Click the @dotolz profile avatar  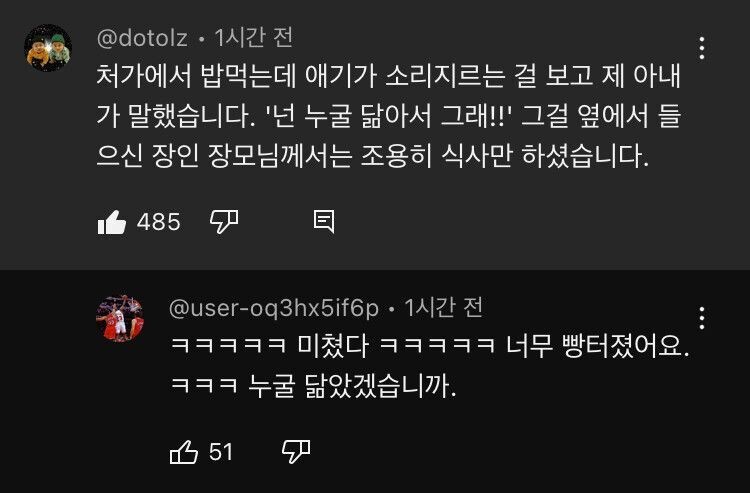click(48, 49)
